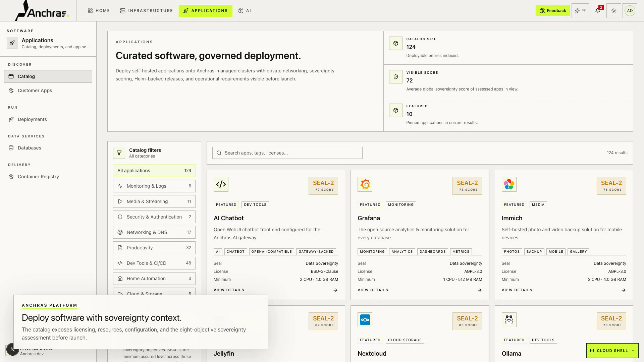Click the search magnifier icon
644x362 pixels.
click(219, 153)
